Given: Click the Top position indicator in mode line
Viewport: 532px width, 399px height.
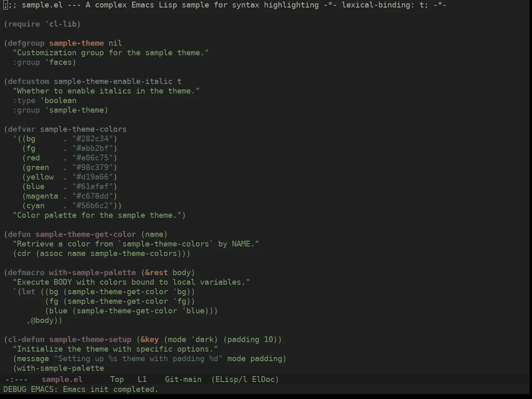Looking at the screenshot, I should click(117, 379).
